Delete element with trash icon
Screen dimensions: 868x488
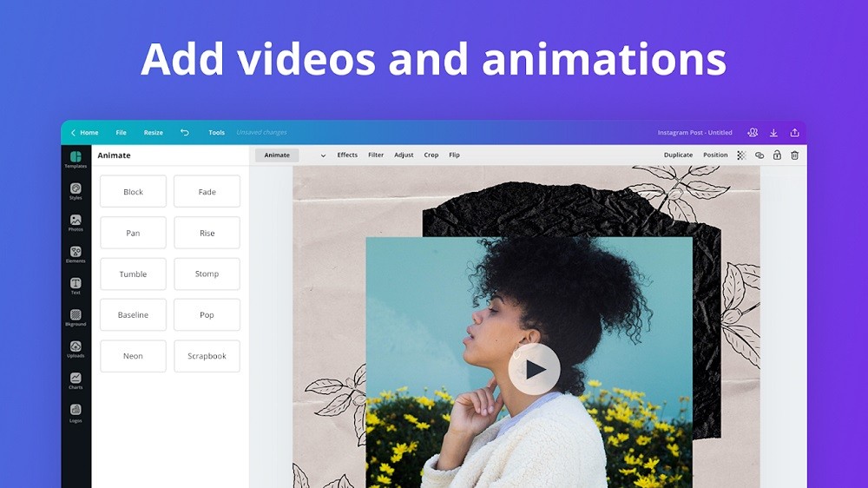[x=794, y=155]
